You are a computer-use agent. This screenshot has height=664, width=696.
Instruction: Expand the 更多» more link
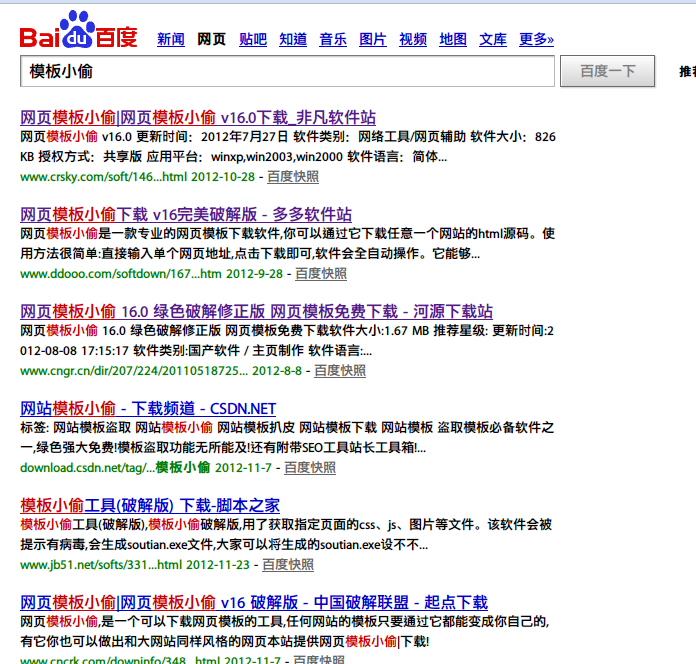click(x=536, y=40)
